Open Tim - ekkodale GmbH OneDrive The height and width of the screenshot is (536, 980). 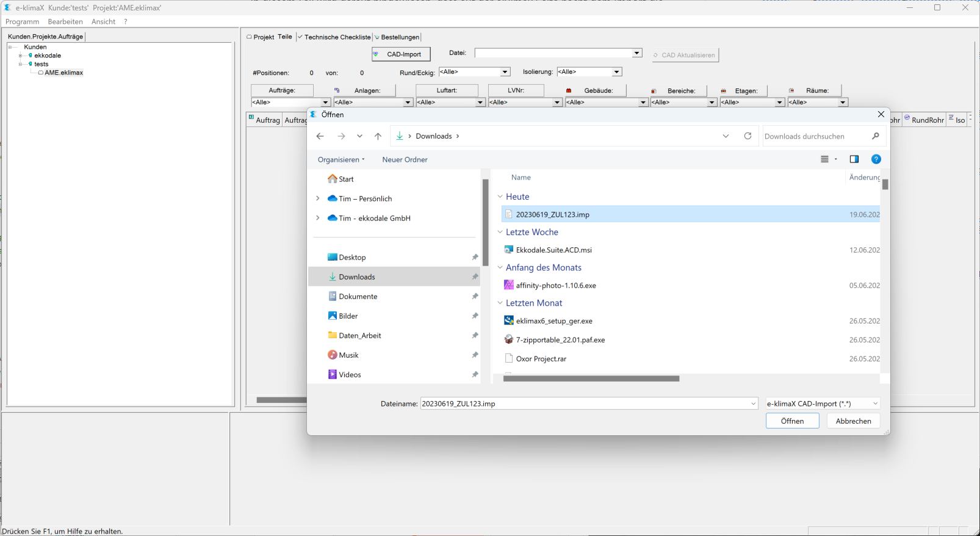click(x=369, y=218)
